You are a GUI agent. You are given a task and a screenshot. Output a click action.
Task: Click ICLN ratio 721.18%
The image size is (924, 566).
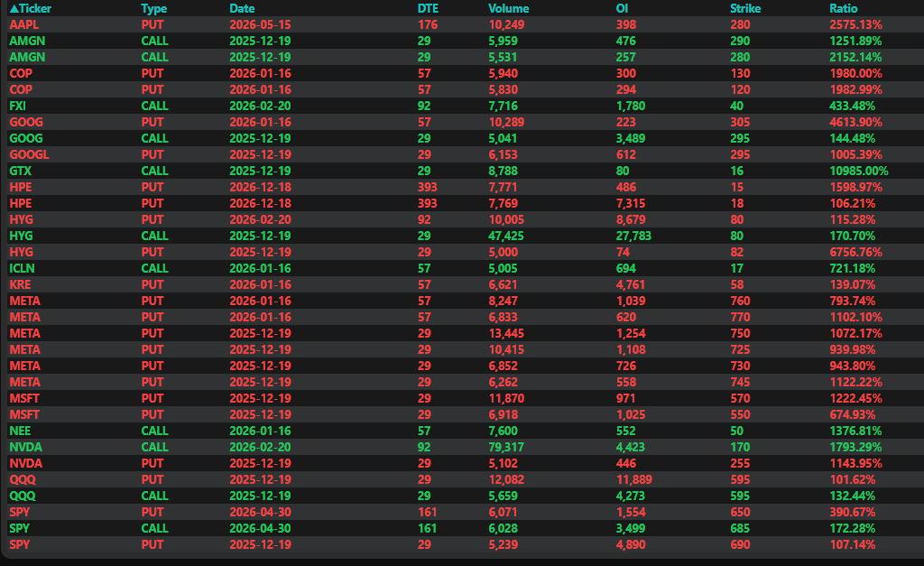pyautogui.click(x=852, y=268)
